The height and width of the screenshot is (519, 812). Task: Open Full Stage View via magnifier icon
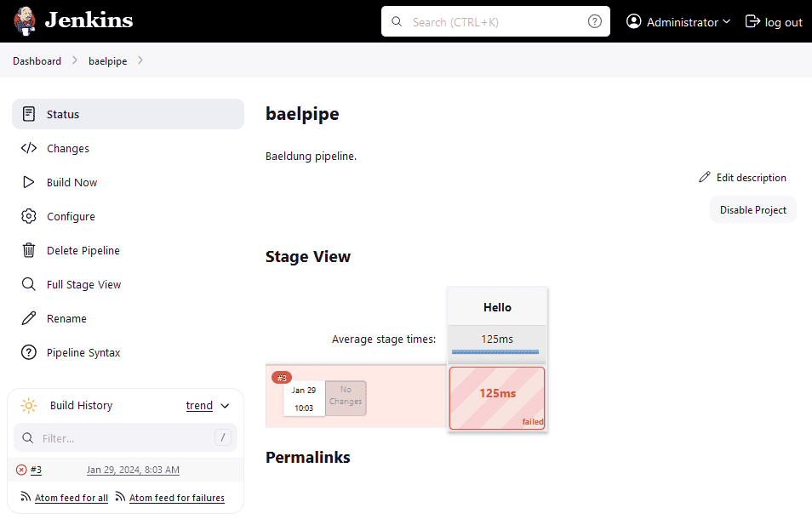(29, 284)
